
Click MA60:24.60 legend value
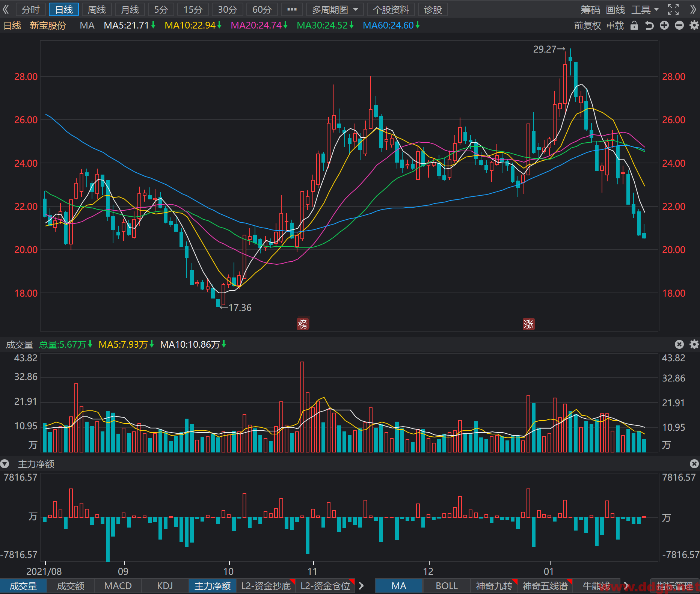[391, 26]
